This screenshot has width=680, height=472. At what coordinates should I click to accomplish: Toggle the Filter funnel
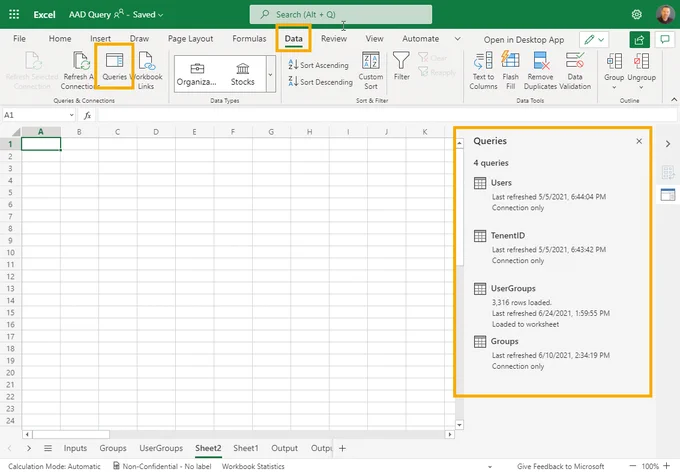point(401,66)
